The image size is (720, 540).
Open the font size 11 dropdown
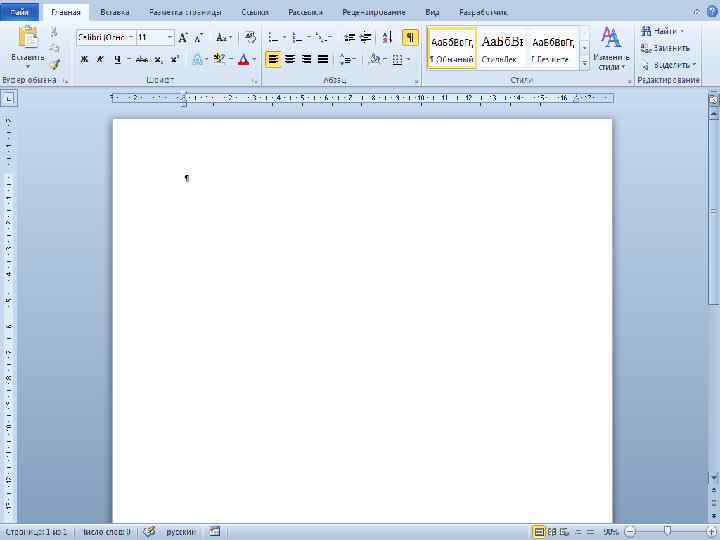(170, 37)
